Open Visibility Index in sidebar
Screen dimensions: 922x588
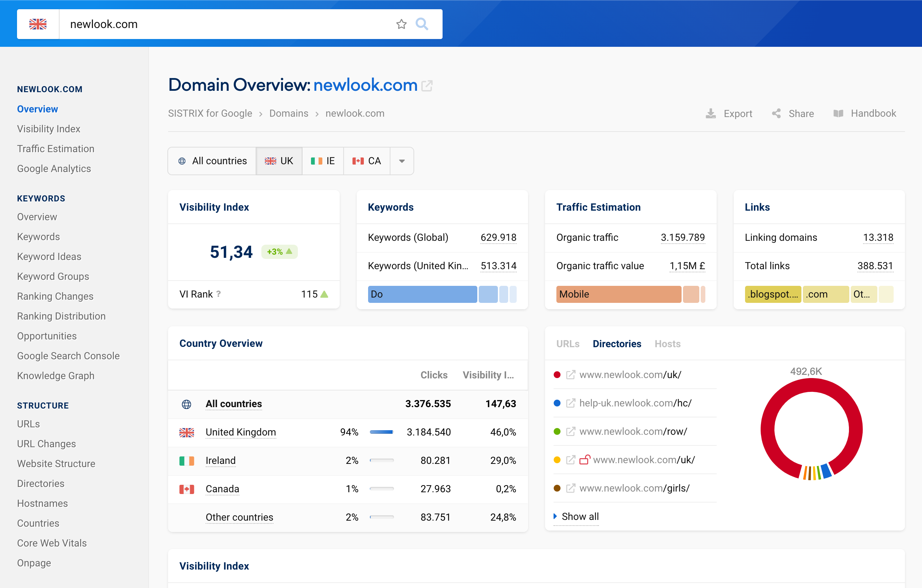click(49, 129)
